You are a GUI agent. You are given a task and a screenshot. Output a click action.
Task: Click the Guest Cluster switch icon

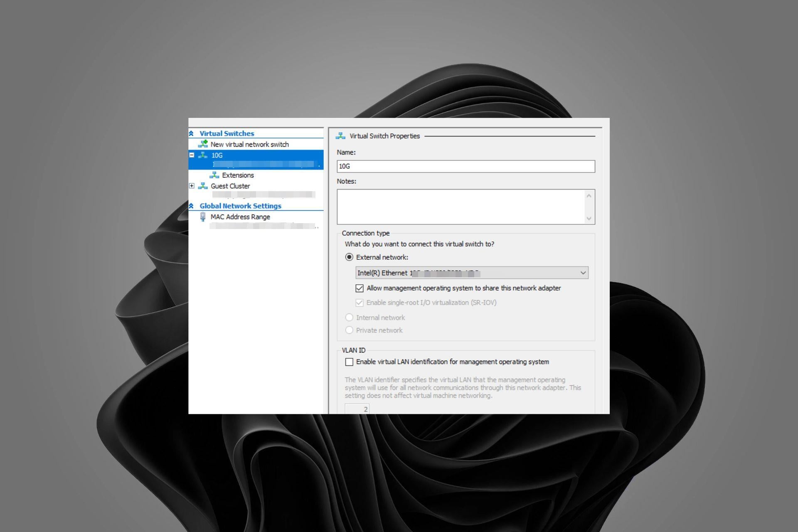[x=203, y=186]
